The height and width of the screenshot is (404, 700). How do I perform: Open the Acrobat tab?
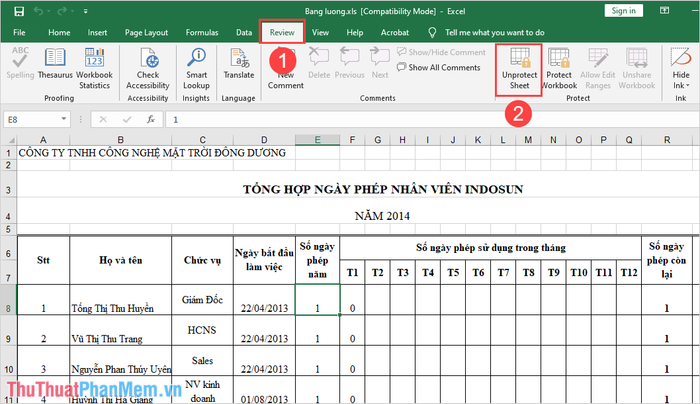point(395,33)
